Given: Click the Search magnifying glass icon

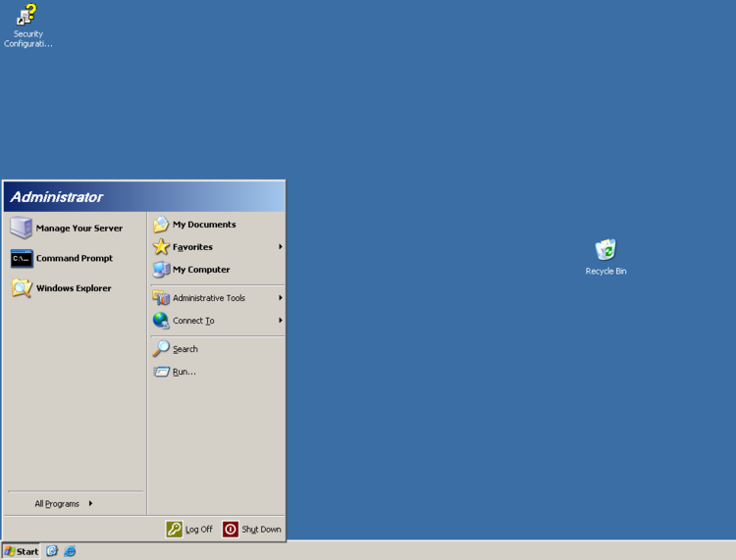Looking at the screenshot, I should [161, 349].
